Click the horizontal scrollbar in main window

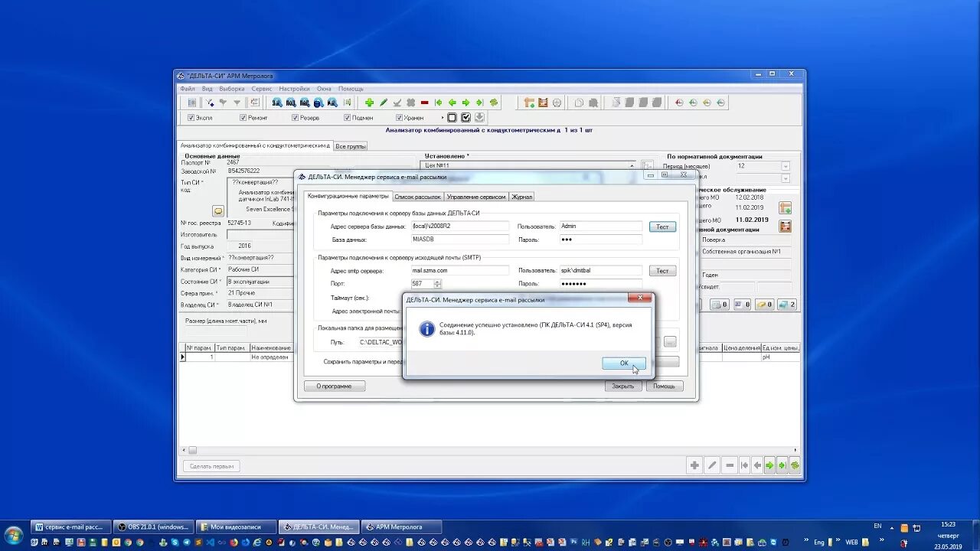pos(490,450)
